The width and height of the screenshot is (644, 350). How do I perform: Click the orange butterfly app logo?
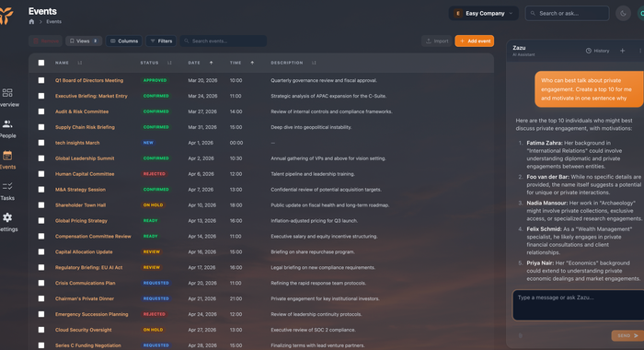[x=6, y=16]
